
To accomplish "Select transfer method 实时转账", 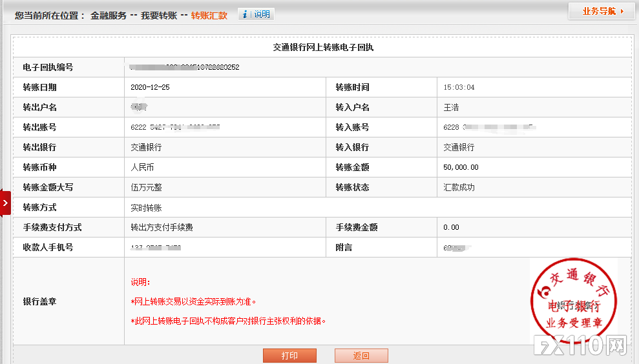I will 146,208.
